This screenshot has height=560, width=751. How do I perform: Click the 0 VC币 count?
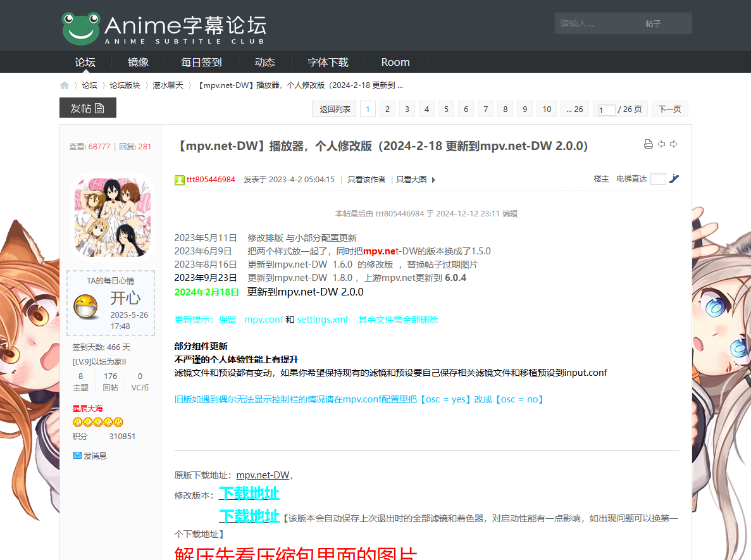click(140, 382)
